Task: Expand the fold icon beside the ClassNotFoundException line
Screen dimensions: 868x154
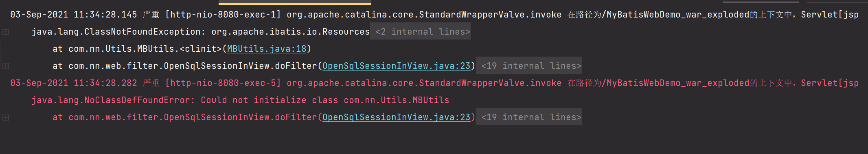Action: 6,32
